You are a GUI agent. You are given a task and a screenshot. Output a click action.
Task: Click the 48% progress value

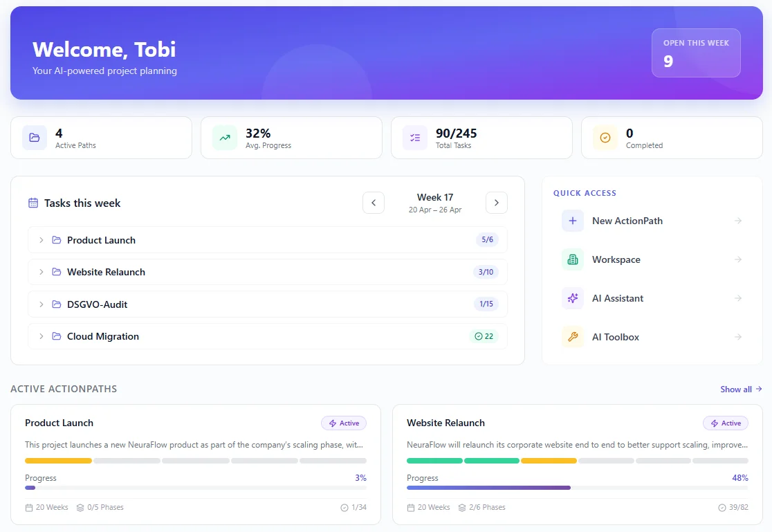coord(740,478)
